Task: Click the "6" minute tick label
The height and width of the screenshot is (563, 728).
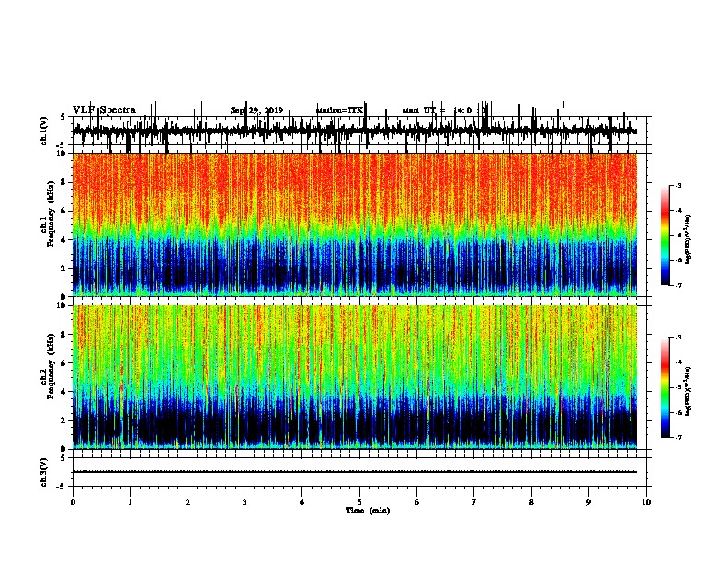Action: pos(417,502)
